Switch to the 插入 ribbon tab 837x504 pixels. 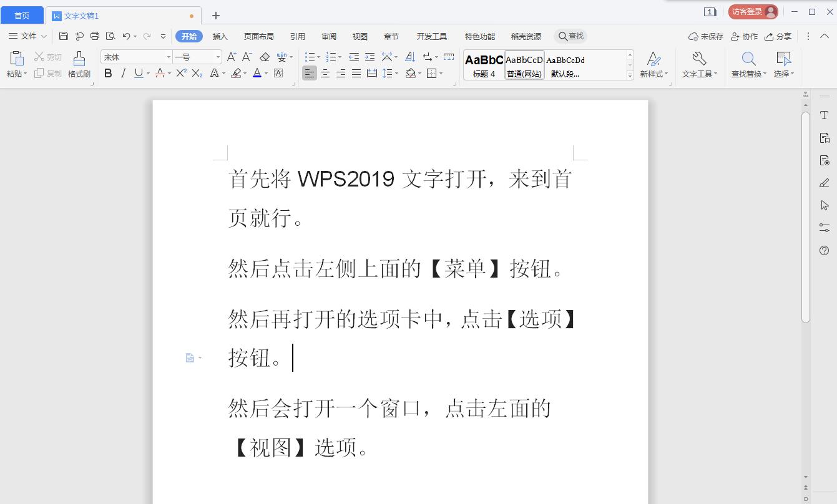point(220,36)
